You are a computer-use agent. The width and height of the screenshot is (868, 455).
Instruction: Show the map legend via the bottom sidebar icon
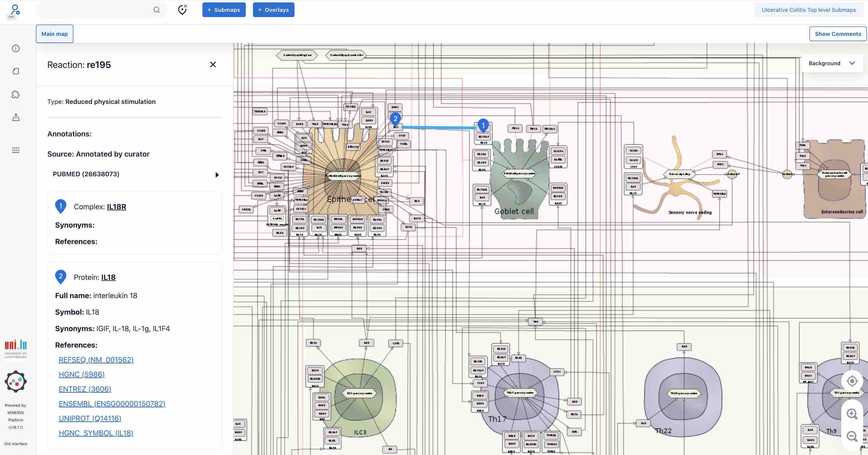click(x=16, y=150)
